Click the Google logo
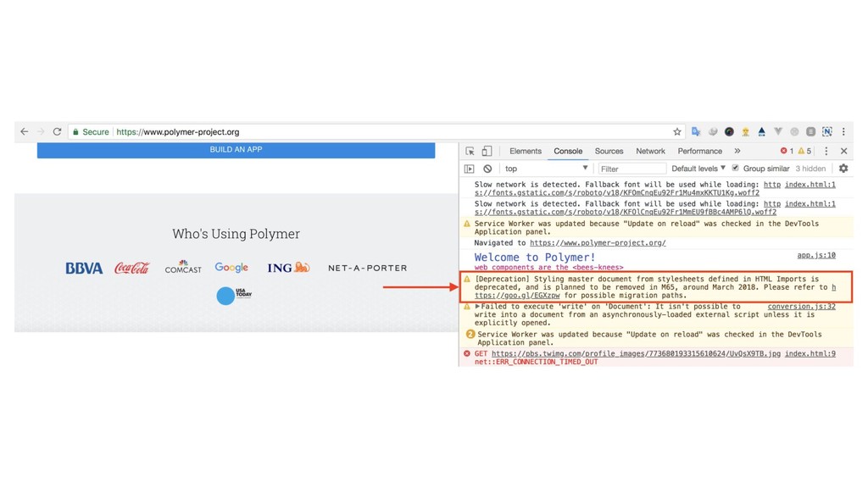Image resolution: width=868 pixels, height=488 pixels. coord(231,268)
